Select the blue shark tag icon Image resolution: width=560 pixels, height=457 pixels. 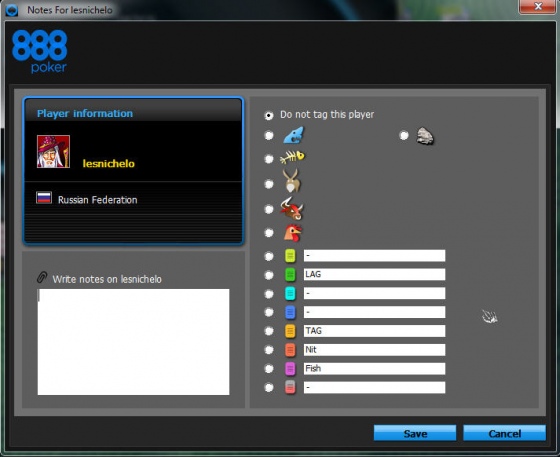[x=293, y=135]
